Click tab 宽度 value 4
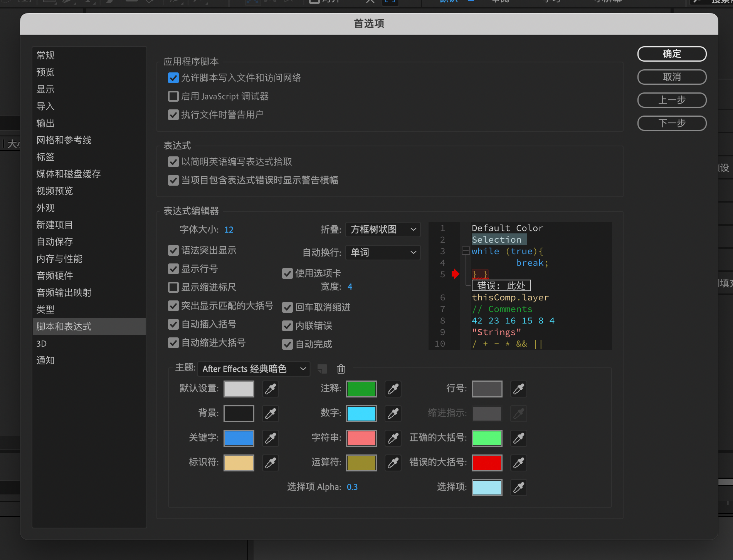The width and height of the screenshot is (733, 560). tap(350, 287)
